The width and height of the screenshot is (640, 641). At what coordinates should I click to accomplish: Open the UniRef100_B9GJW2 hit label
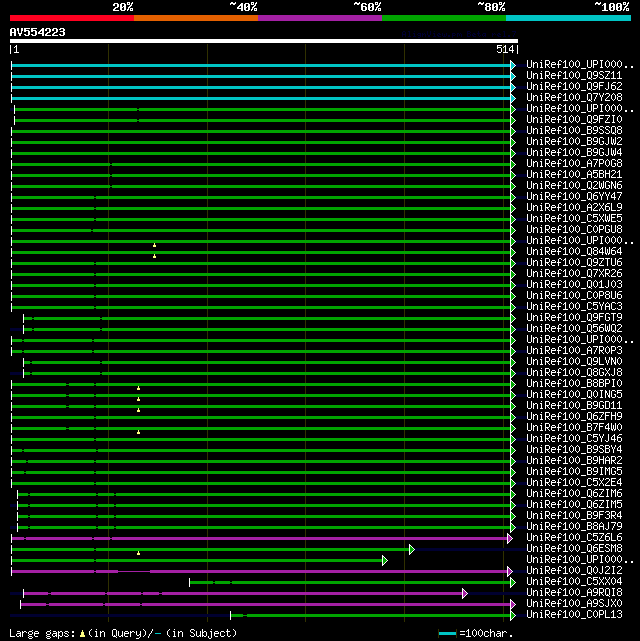pyautogui.click(x=574, y=142)
